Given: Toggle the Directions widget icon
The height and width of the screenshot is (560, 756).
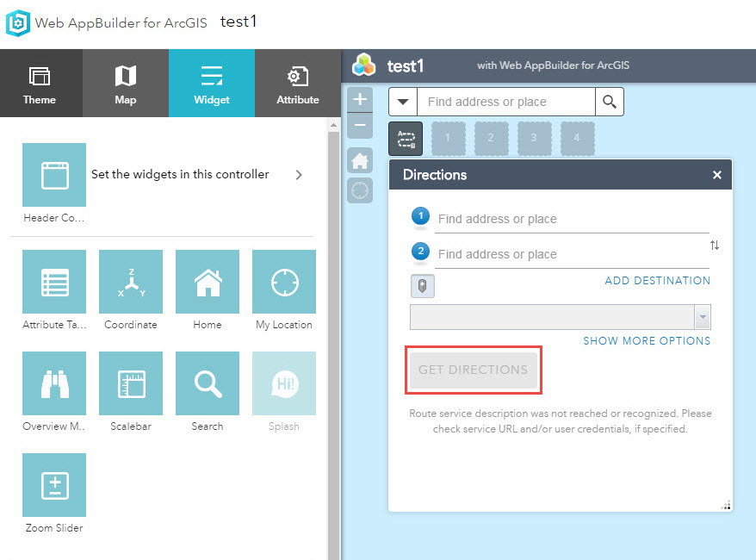Looking at the screenshot, I should (x=406, y=139).
